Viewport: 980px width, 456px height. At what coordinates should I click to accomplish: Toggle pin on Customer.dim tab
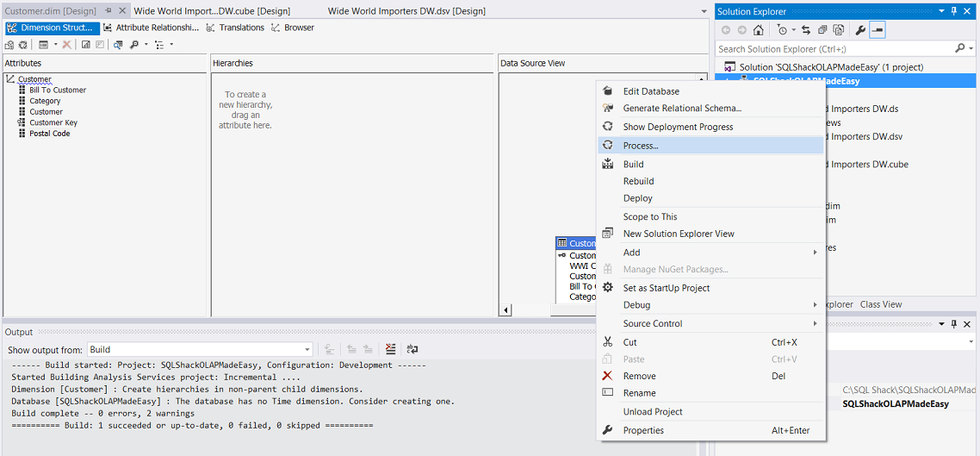tap(109, 11)
